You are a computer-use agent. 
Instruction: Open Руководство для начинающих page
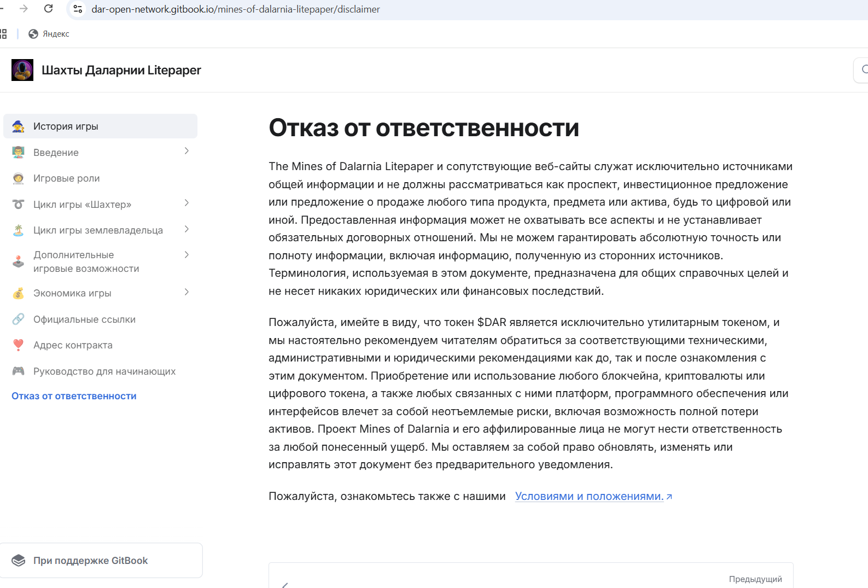(104, 371)
